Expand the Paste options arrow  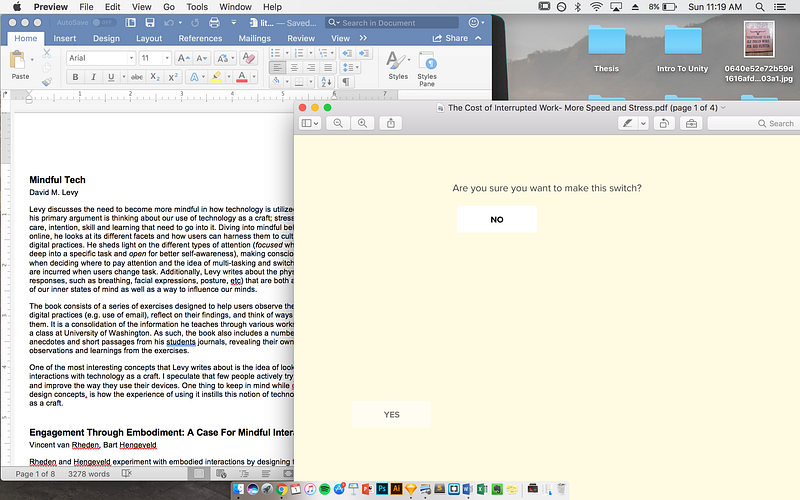point(32,60)
